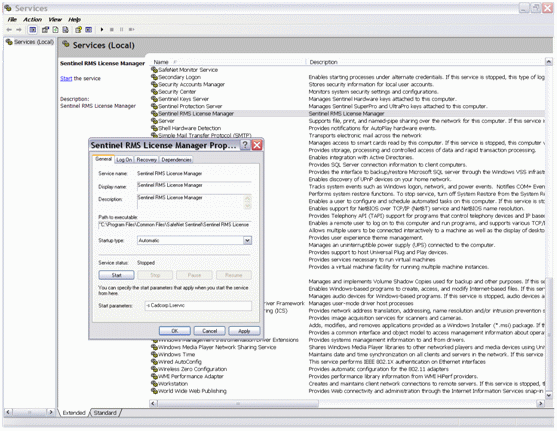Image resolution: width=557 pixels, height=431 pixels.
Task: Select the General tab in Properties dialog
Action: [103, 159]
